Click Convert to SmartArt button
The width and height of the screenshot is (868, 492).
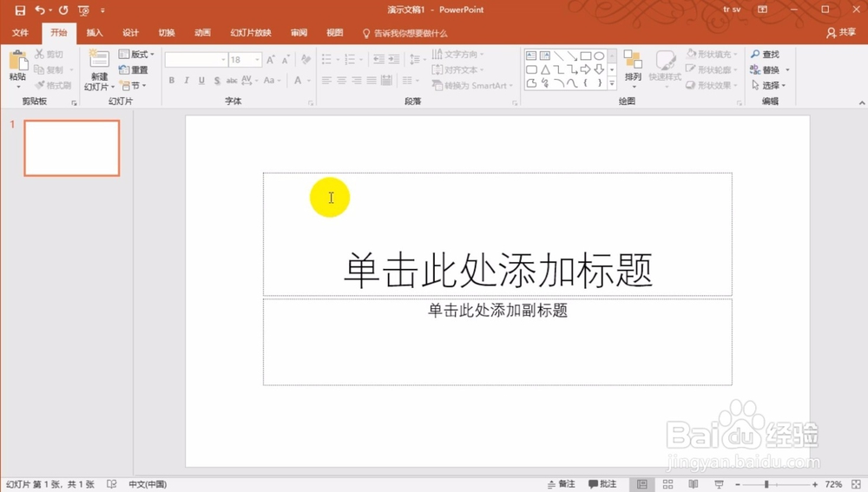(472, 85)
